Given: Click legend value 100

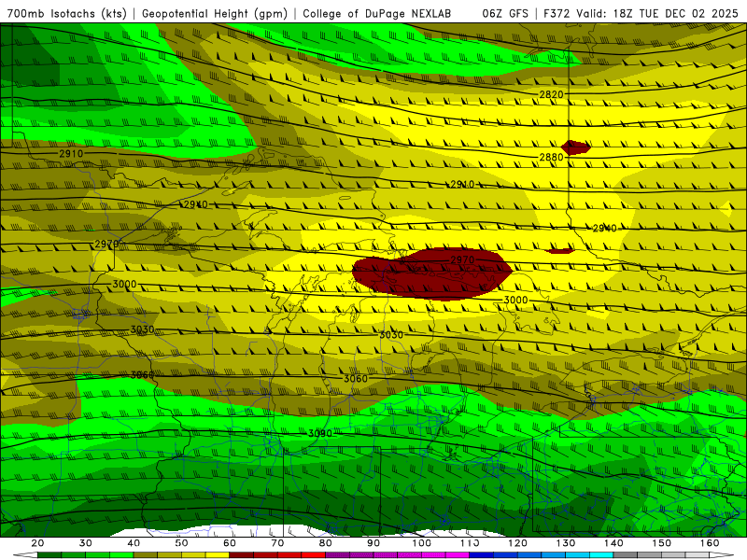Looking at the screenshot, I should click(x=422, y=543).
